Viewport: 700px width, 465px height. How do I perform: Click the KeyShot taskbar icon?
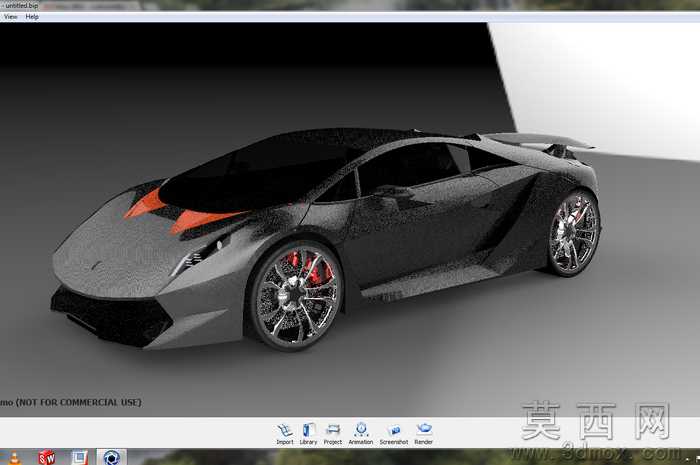(x=112, y=457)
